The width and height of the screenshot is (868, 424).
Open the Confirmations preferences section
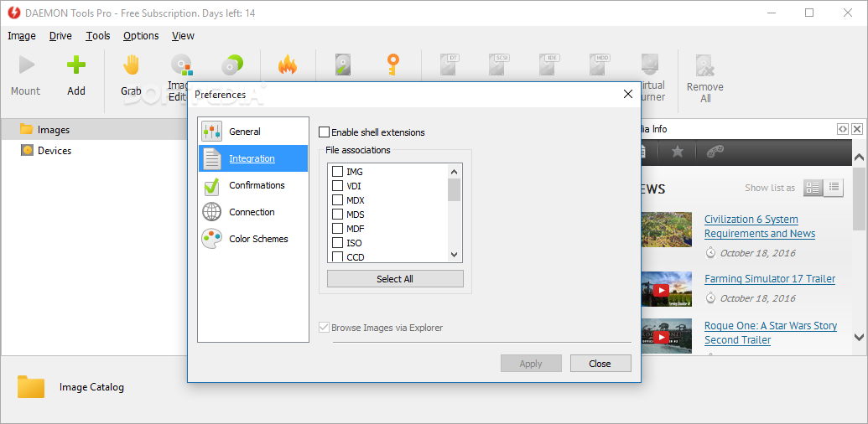[x=253, y=185]
